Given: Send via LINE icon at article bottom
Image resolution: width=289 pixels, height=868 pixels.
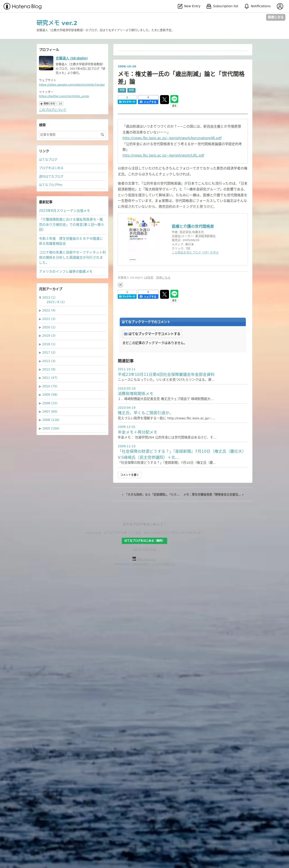Looking at the screenshot, I should (x=174, y=294).
